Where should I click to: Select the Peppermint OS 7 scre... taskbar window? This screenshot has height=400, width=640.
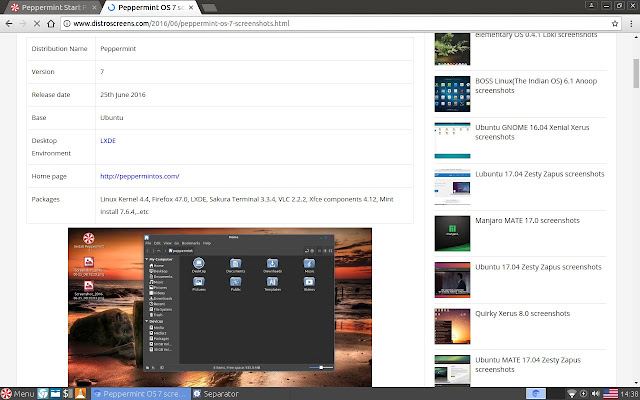click(141, 393)
